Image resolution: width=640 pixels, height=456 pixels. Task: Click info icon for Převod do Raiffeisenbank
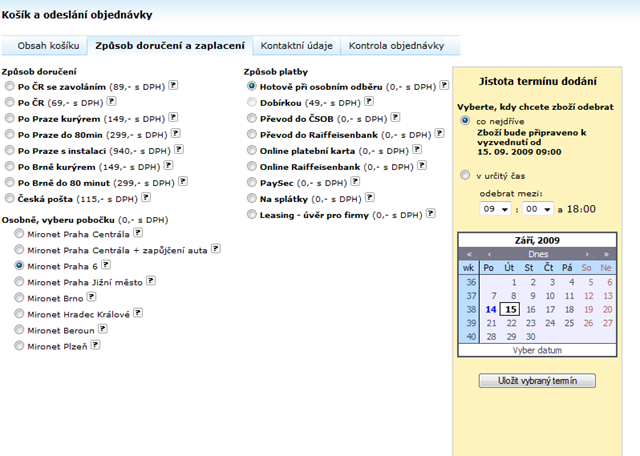[440, 133]
